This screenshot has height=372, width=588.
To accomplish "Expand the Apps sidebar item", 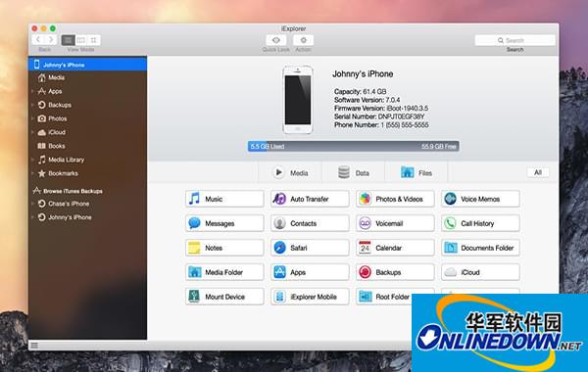I will point(32,91).
